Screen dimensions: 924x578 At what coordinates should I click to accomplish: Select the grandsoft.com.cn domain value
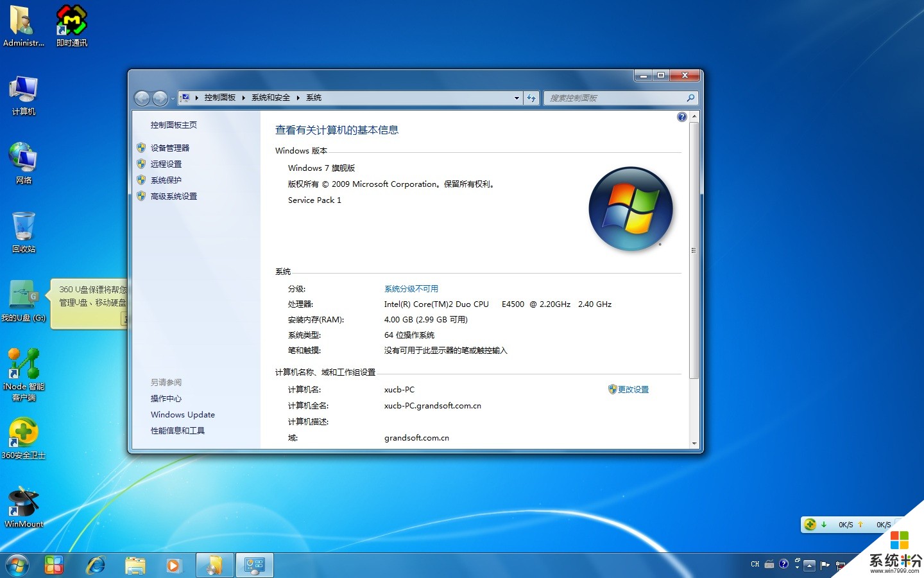(x=416, y=437)
